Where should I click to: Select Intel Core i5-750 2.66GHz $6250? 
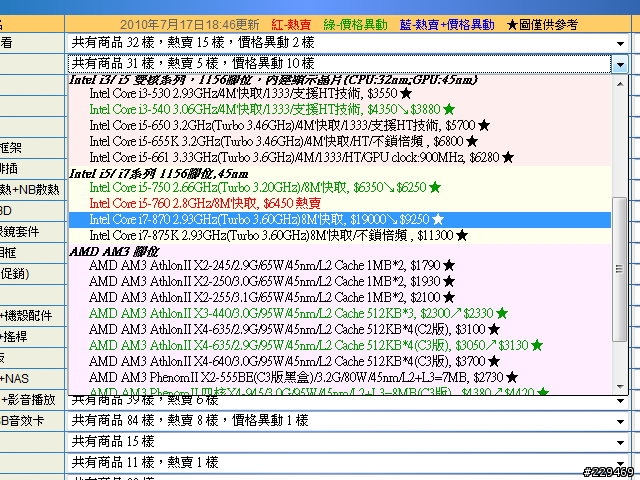[x=340, y=187]
